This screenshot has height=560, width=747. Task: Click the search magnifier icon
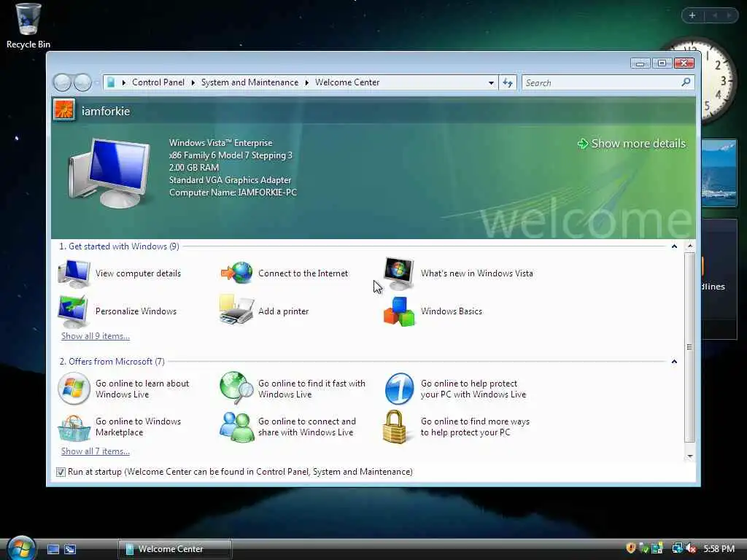pyautogui.click(x=686, y=82)
